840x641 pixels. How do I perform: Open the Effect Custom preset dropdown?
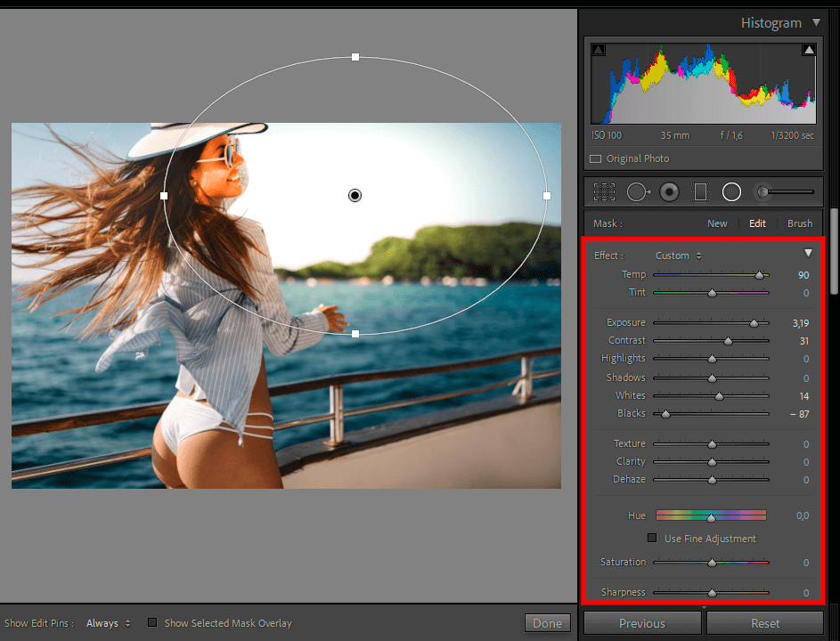[x=678, y=256]
